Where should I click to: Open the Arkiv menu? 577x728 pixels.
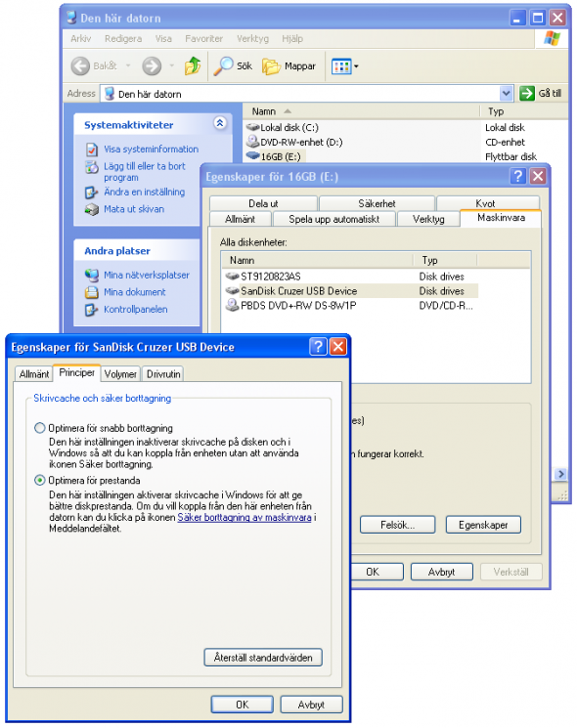(x=81, y=38)
